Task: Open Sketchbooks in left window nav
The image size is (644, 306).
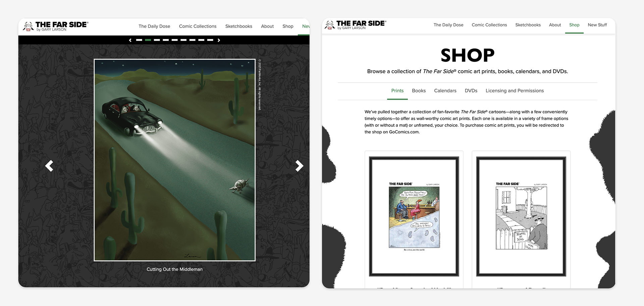Action: pyautogui.click(x=238, y=26)
